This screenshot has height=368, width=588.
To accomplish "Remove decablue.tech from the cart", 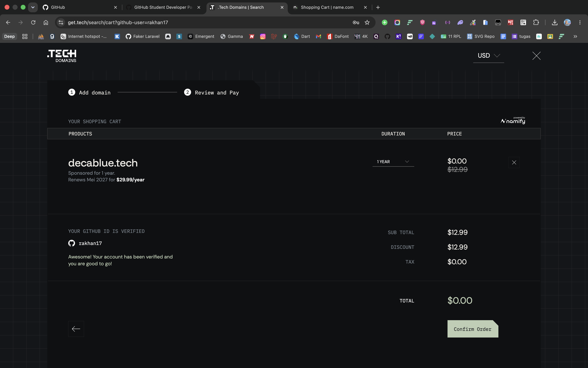I will [514, 162].
